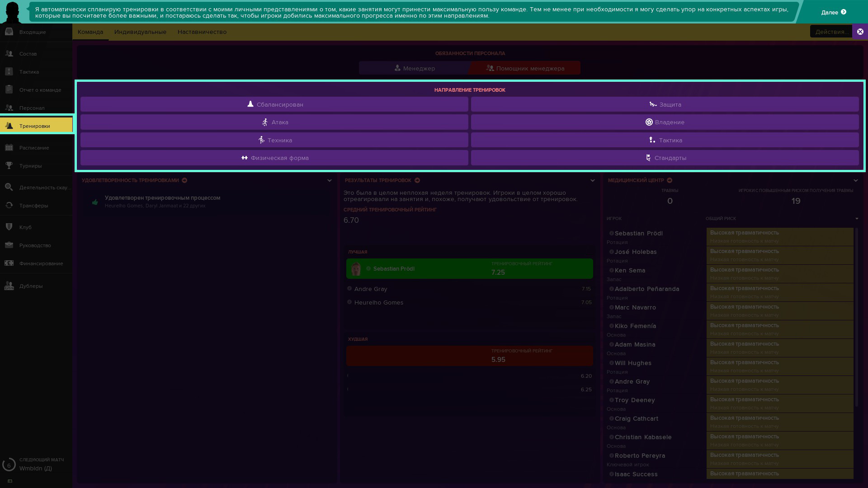
Task: Switch to the Наставничество tab
Action: [202, 32]
